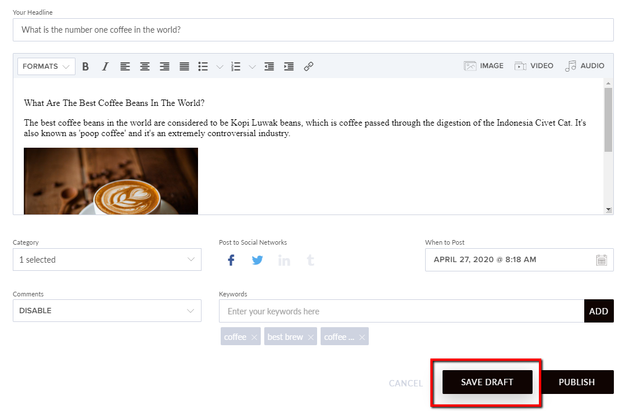This screenshot has height=411, width=640.
Task: Click SAVE DRAFT button
Action: [487, 382]
